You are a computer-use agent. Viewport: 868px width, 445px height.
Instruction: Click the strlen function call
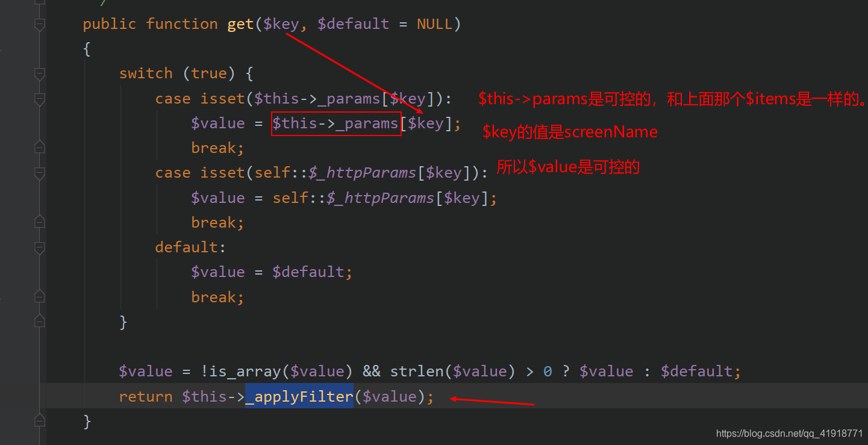417,372
